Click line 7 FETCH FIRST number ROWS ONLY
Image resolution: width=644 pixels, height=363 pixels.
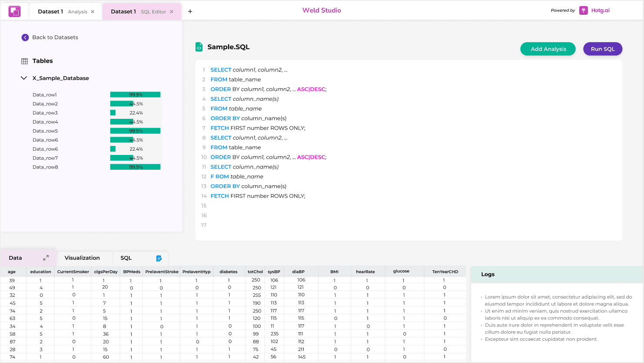(x=258, y=128)
